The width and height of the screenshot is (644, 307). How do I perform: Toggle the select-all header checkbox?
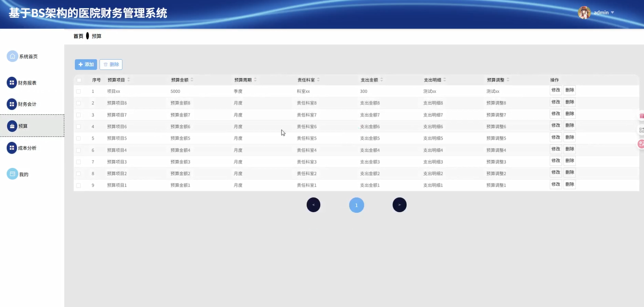click(x=79, y=80)
